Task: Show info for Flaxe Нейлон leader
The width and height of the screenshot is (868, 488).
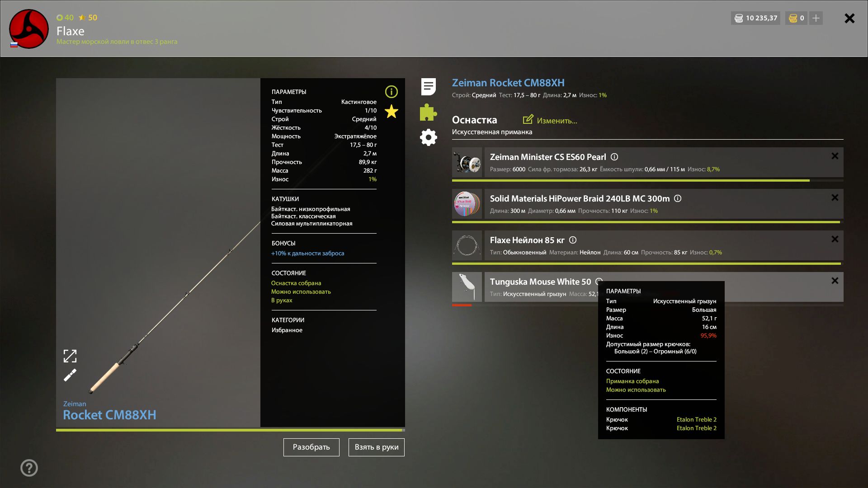Action: coord(573,240)
